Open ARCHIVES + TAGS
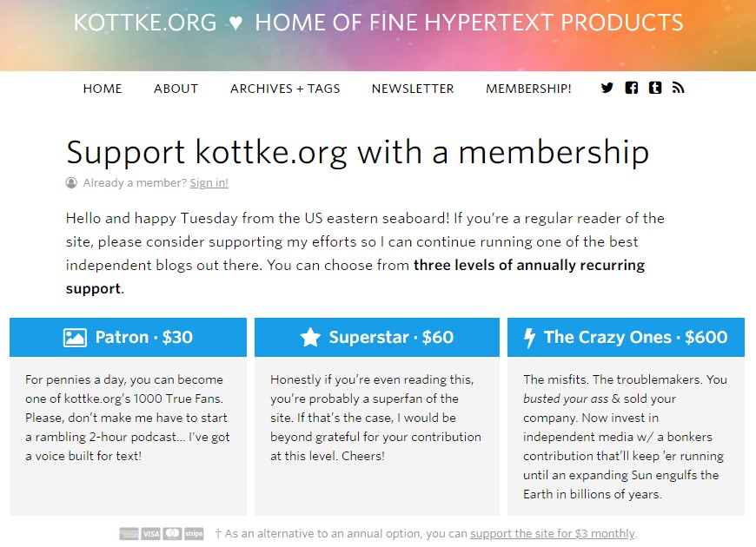 [285, 89]
